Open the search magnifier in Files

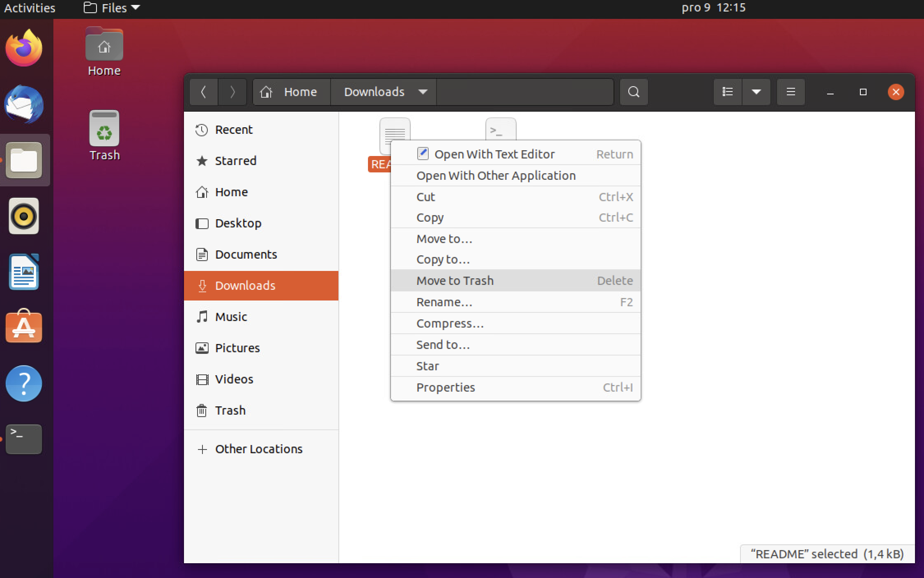pyautogui.click(x=634, y=92)
